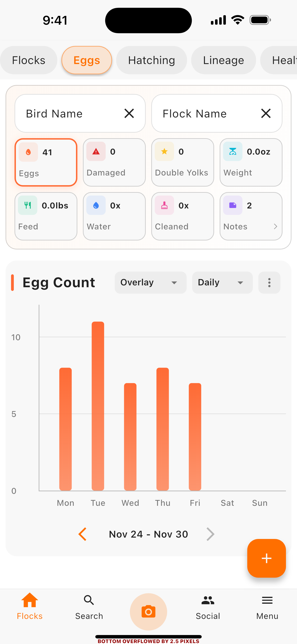Tap the orange plus add button
297x644 pixels.
[x=266, y=558]
